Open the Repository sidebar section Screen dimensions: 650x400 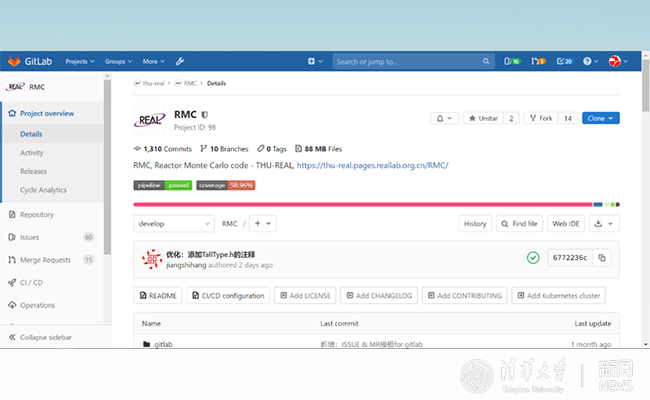(37, 214)
